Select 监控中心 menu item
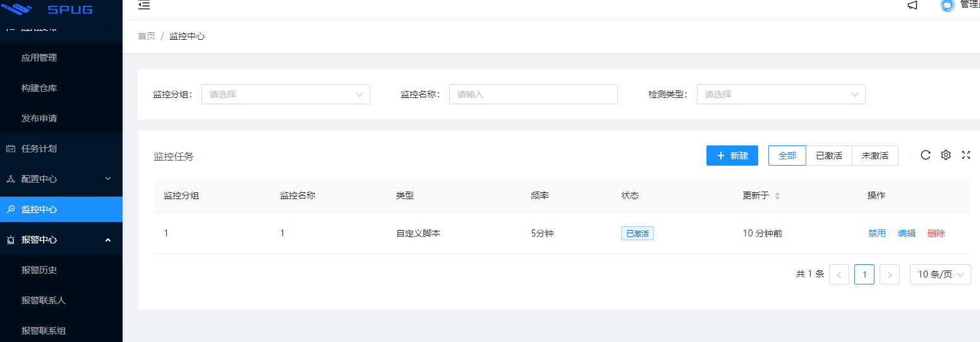980x342 pixels. (x=61, y=209)
